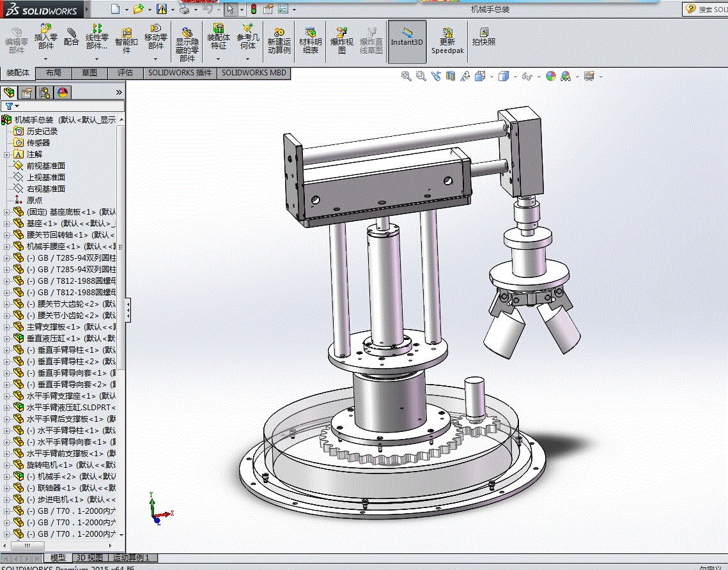Select the Mate (配合) tool
This screenshot has width=728, height=570.
tap(72, 36)
